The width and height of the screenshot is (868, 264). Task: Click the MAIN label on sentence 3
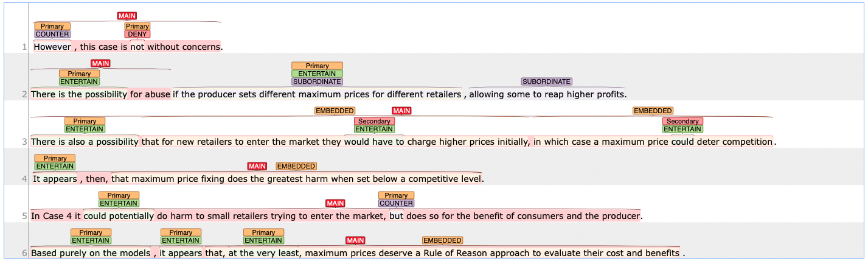tap(401, 111)
